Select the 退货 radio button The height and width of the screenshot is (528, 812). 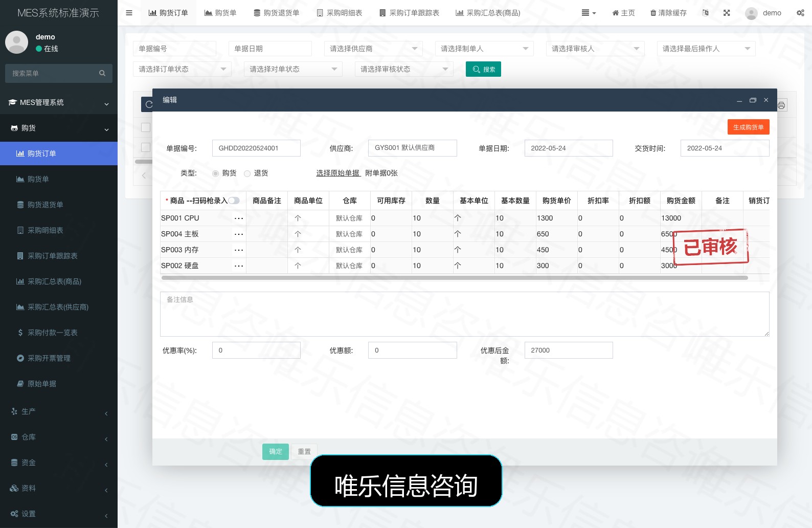247,173
